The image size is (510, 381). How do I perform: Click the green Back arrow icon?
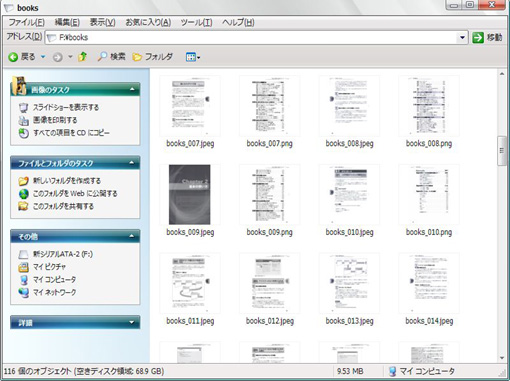pyautogui.click(x=13, y=57)
